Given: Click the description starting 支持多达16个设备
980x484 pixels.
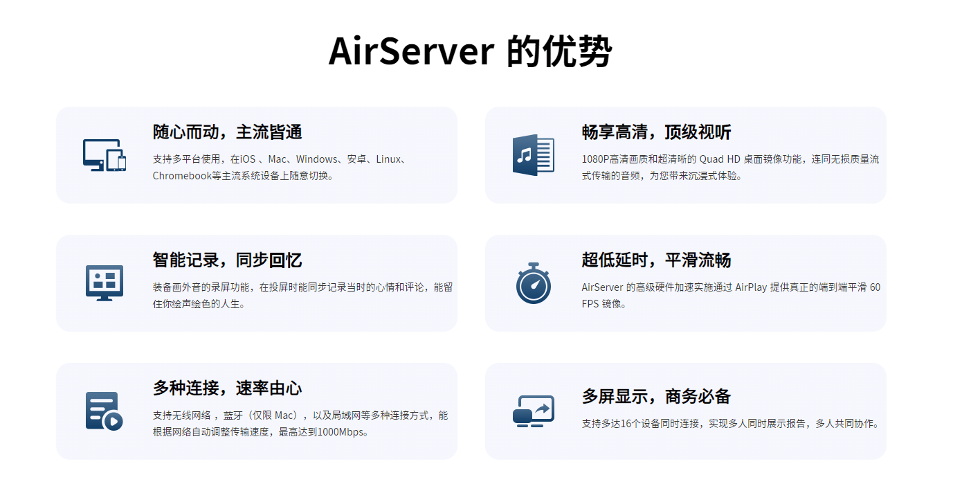Looking at the screenshot, I should [731, 424].
